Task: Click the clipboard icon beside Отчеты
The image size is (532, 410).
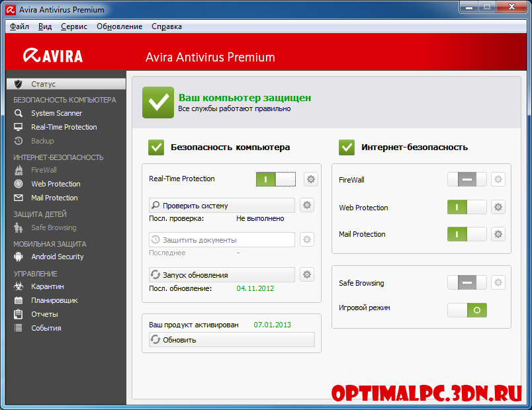Action: tap(19, 314)
